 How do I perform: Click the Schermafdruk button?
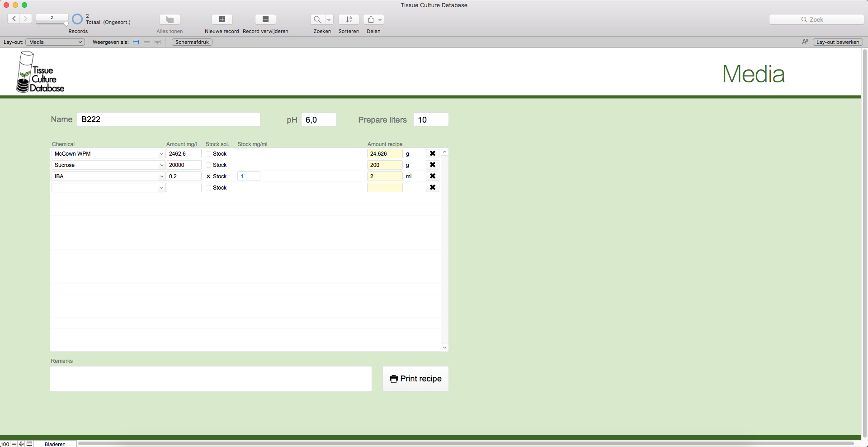click(x=192, y=42)
